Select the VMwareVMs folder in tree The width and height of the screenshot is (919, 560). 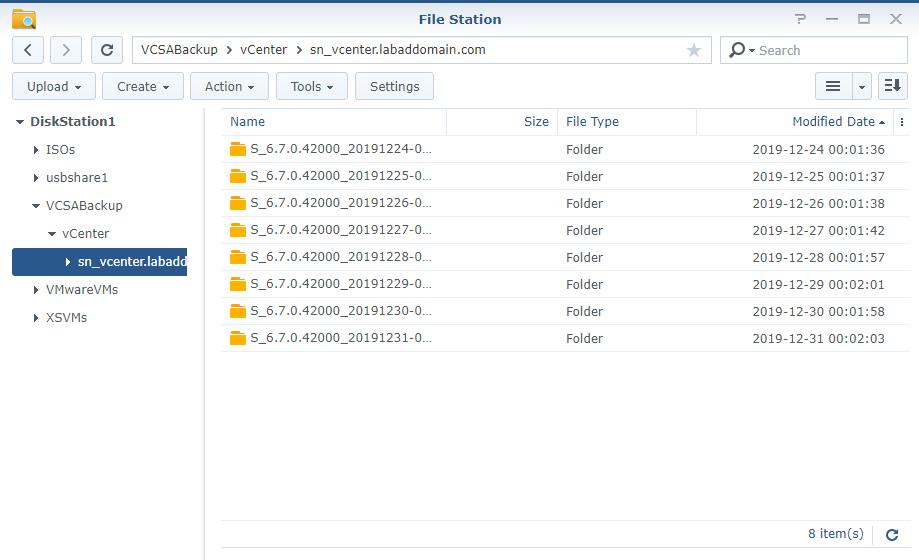coord(81,290)
